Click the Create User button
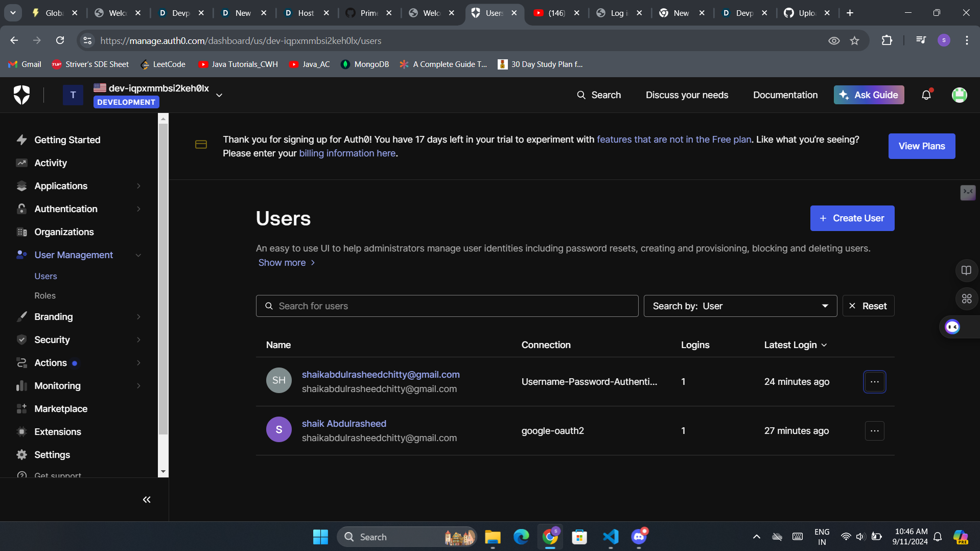 [852, 218]
